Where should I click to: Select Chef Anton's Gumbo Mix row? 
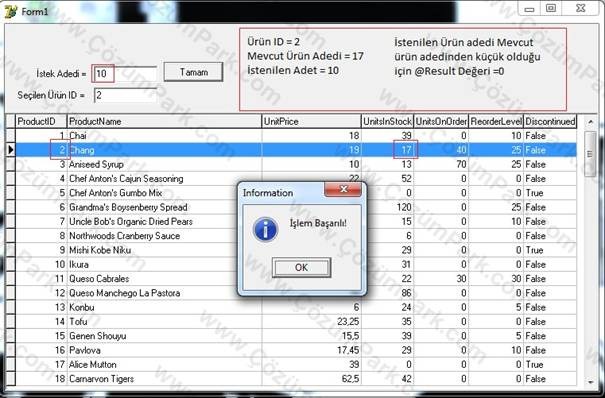[296, 193]
